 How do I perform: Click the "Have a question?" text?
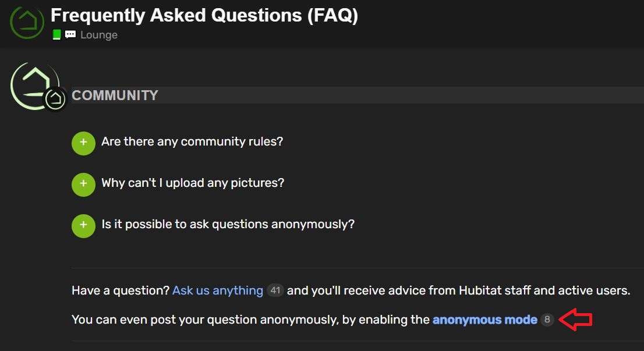coord(121,290)
